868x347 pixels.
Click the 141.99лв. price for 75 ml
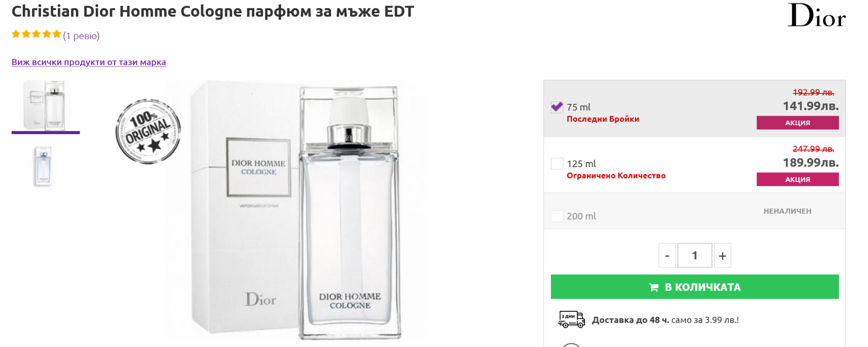click(x=810, y=106)
